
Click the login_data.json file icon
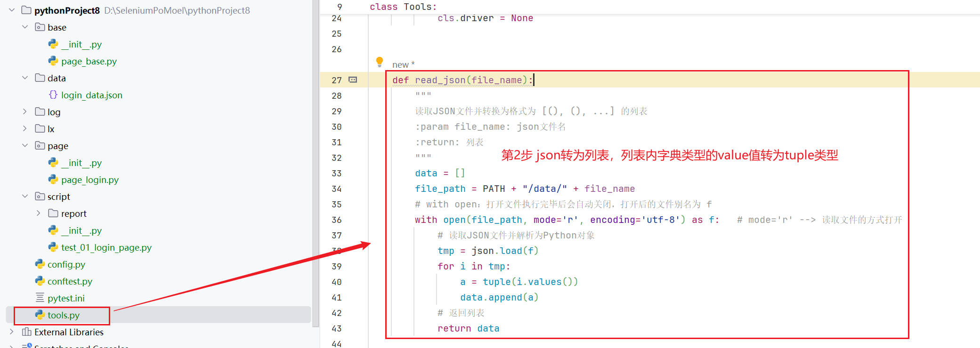[53, 95]
